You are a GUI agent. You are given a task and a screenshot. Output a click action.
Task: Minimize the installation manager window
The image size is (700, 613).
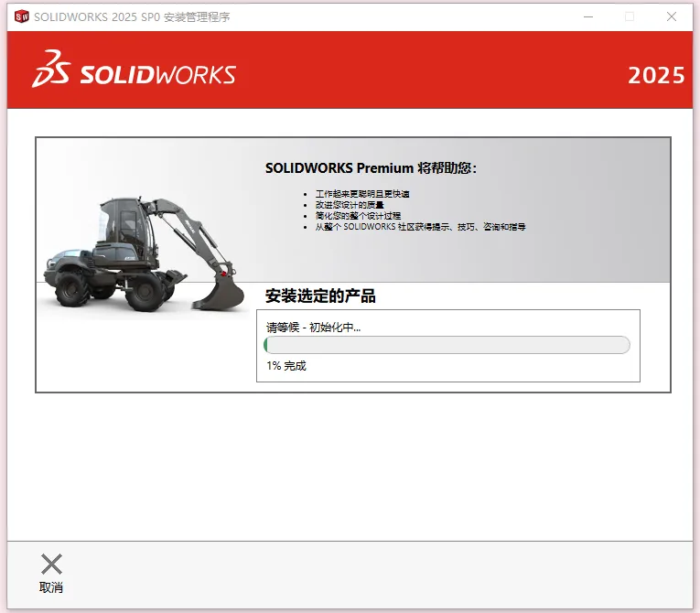(588, 17)
